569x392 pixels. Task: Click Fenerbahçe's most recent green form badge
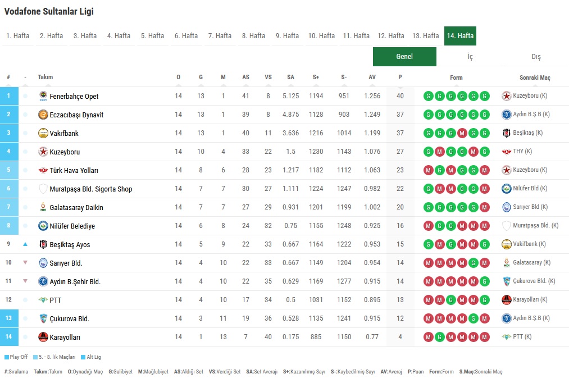tap(485, 96)
